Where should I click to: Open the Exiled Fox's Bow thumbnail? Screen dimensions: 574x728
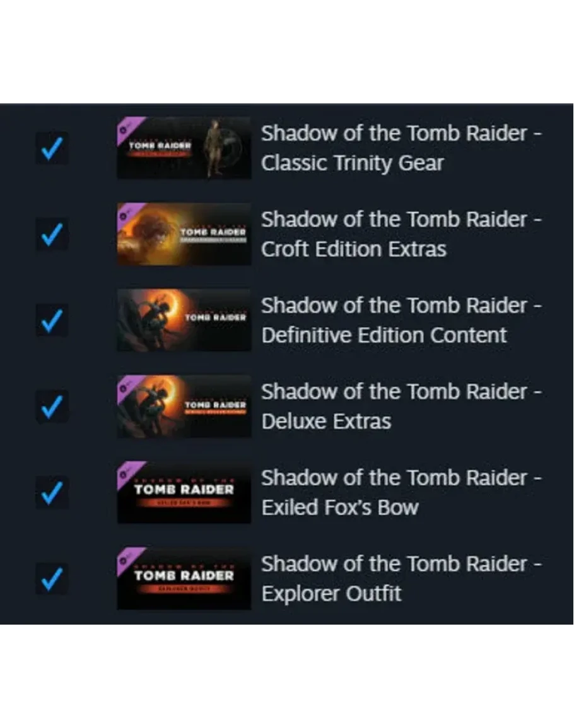184,493
